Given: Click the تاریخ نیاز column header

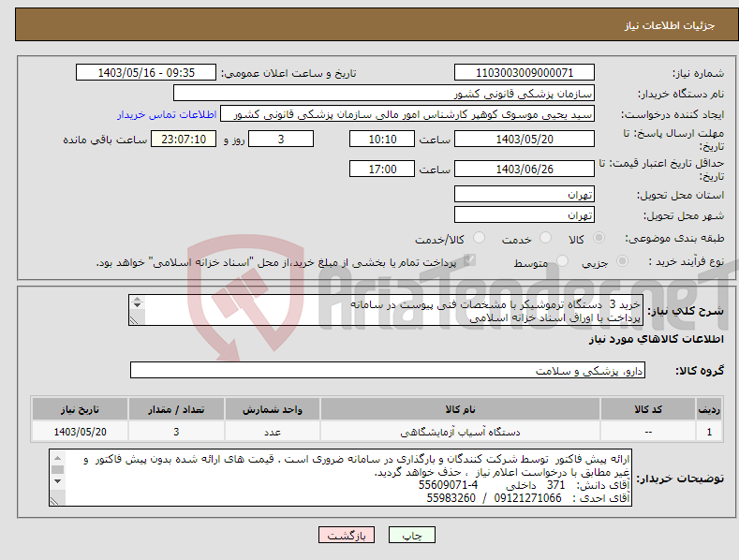Looking at the screenshot, I should coord(80,409).
